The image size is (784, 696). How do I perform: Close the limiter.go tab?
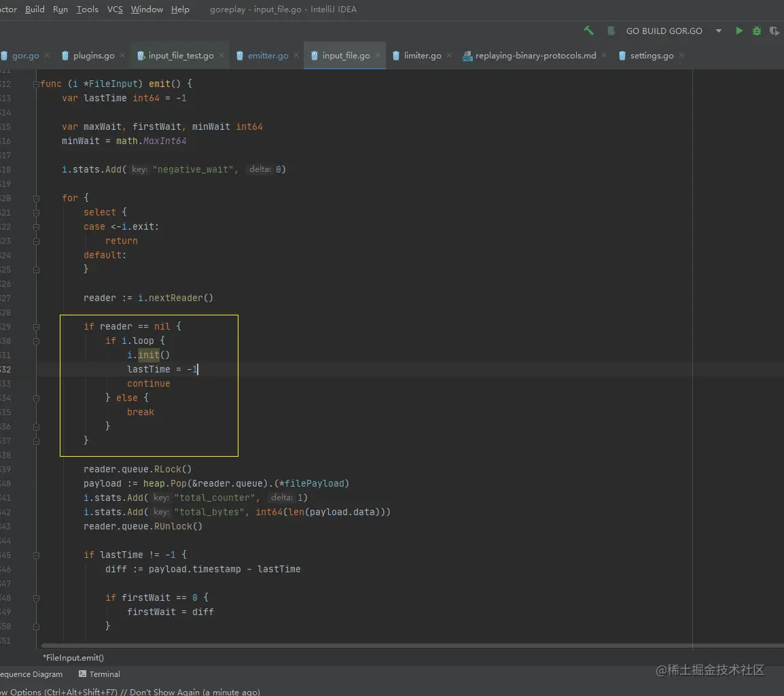pyautogui.click(x=449, y=55)
